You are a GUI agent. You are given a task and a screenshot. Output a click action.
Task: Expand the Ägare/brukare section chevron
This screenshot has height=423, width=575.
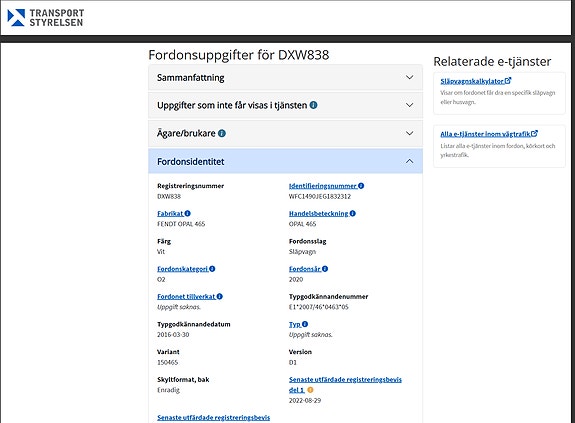410,133
